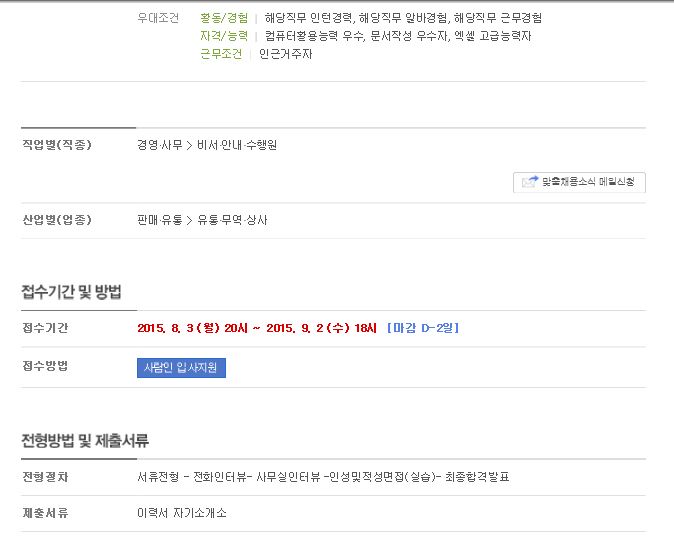Click the 이력서 자기소개소 submission documents text
Viewport: 674px width, 540px height.
point(181,513)
